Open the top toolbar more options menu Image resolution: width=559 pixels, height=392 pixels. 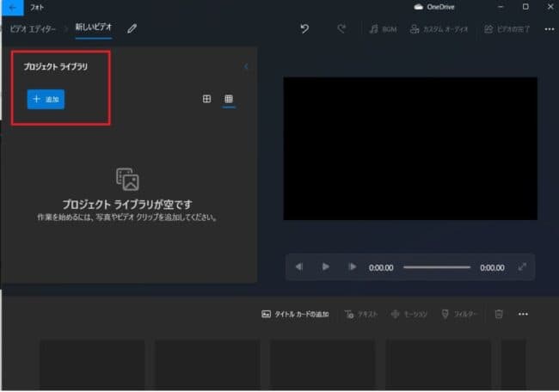550,29
